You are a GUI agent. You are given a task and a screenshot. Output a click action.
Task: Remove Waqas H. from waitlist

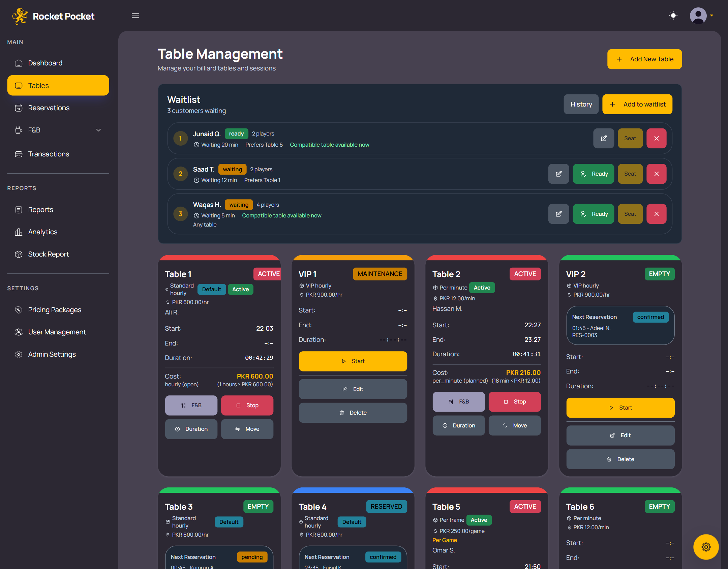pyautogui.click(x=656, y=214)
